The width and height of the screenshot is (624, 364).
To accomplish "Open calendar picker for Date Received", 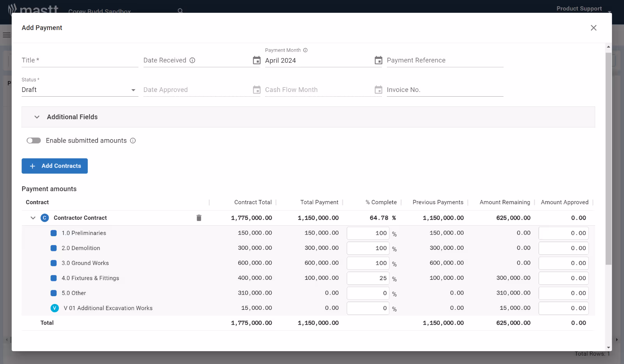I will (x=257, y=60).
